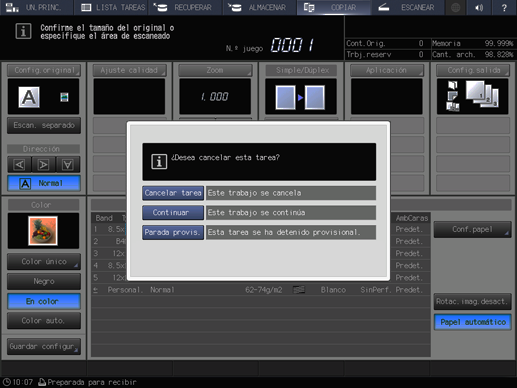Click the AmbCaras column header
The image size is (517, 388).
click(411, 218)
